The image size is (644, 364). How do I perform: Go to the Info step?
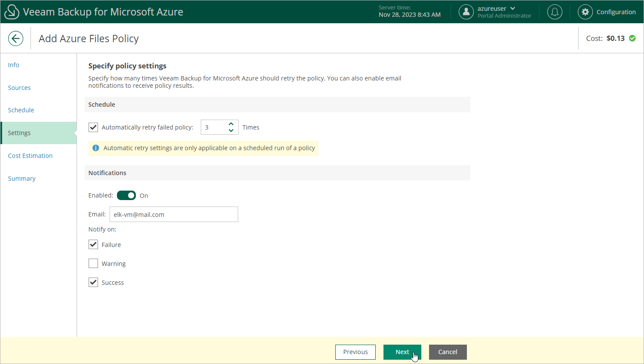click(14, 65)
